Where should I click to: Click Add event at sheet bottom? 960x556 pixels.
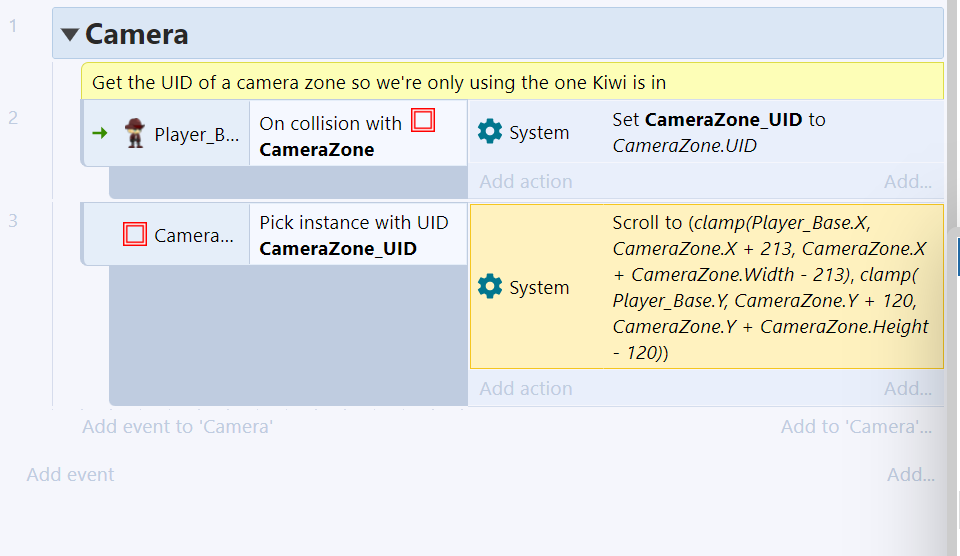70,474
